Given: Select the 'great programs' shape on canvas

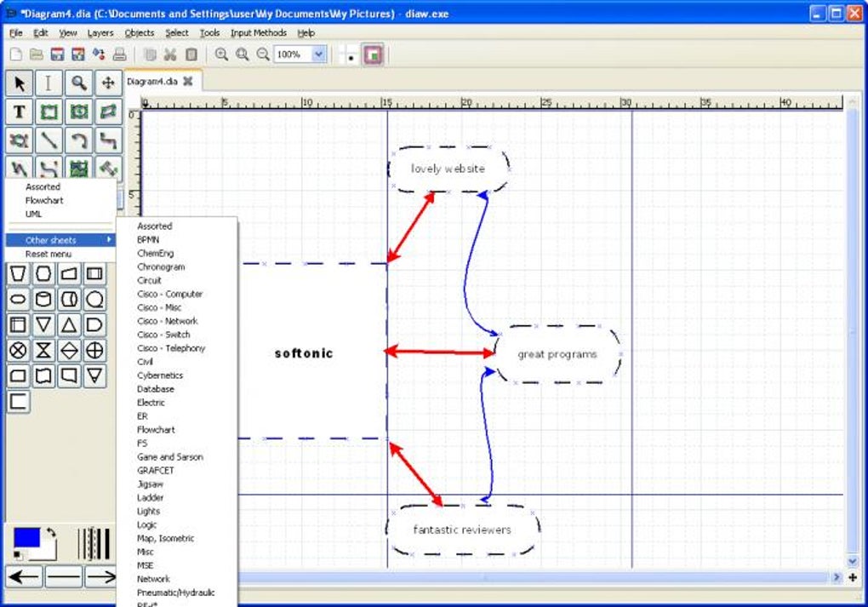Looking at the screenshot, I should [x=557, y=354].
